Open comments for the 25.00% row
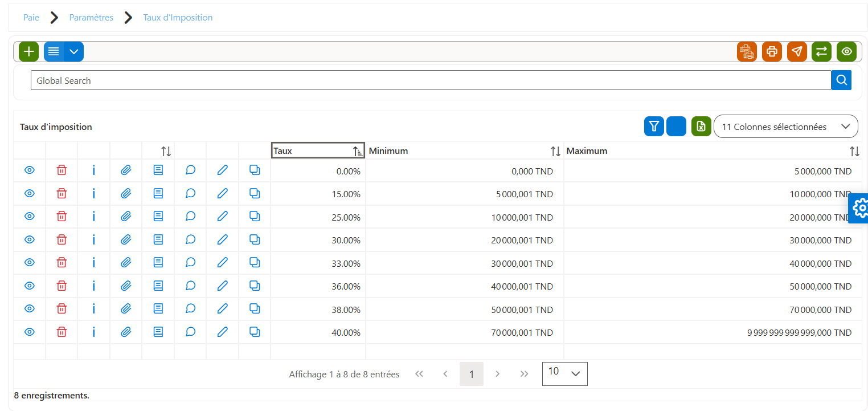The image size is (868, 411). tap(191, 217)
